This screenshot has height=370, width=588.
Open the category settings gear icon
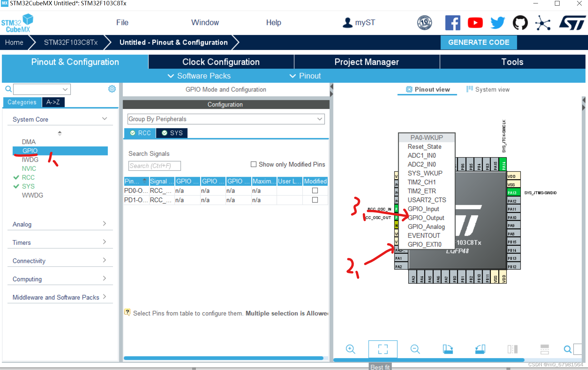pyautogui.click(x=112, y=89)
